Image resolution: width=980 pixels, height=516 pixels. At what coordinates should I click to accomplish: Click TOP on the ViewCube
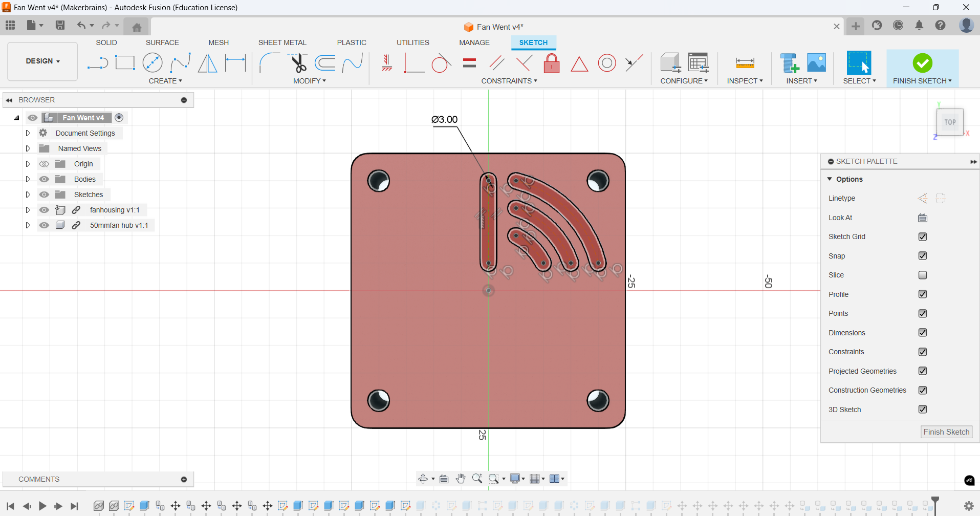(949, 122)
